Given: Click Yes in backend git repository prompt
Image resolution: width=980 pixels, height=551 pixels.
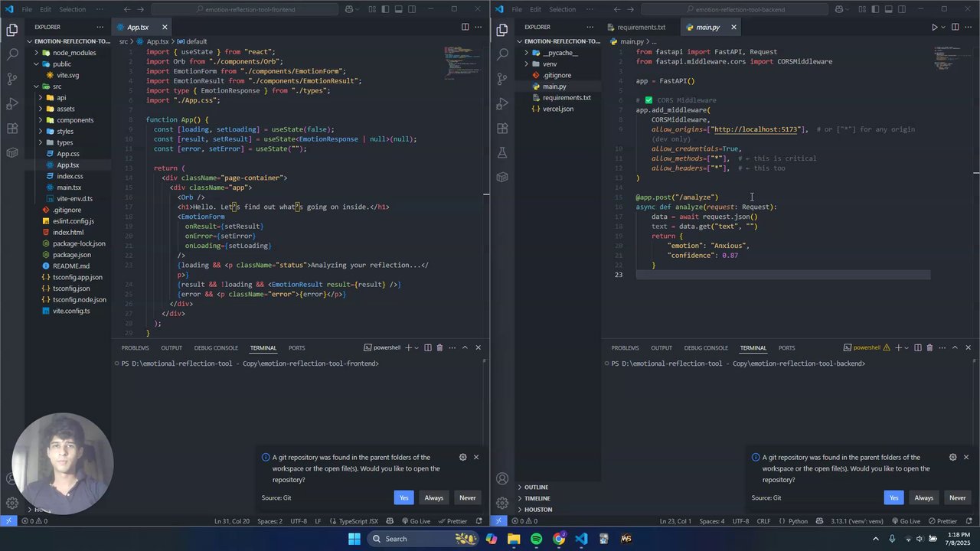Looking at the screenshot, I should [893, 497].
